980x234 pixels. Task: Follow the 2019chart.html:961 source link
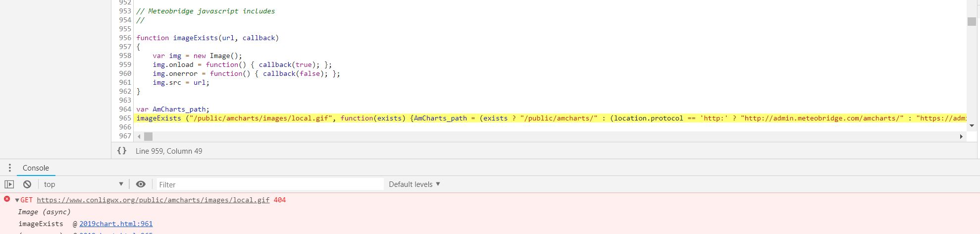(x=116, y=224)
